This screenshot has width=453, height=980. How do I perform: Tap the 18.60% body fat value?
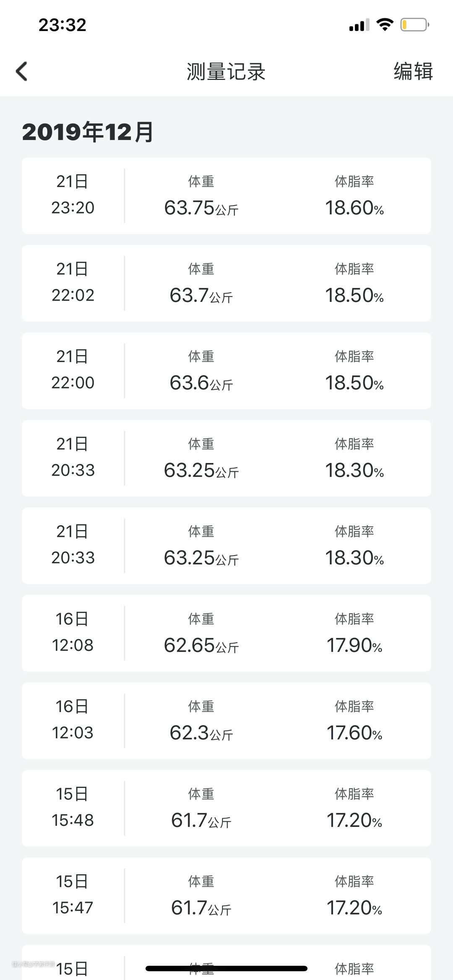pyautogui.click(x=354, y=208)
